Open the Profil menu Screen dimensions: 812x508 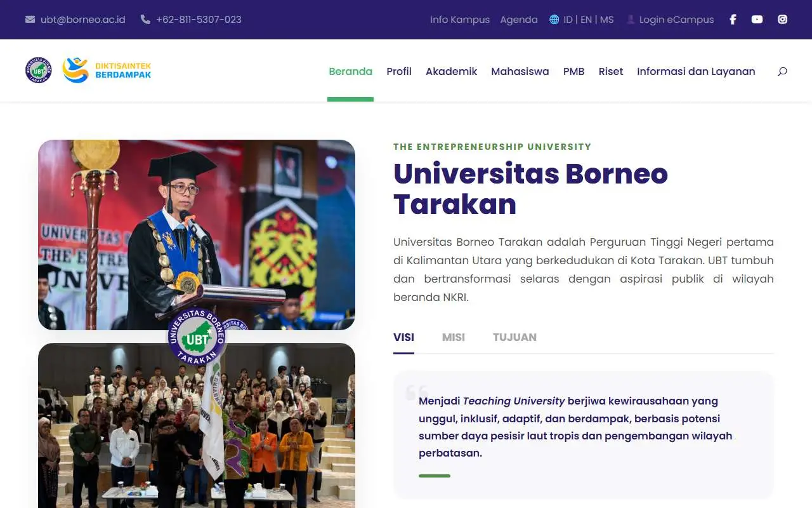[399, 71]
